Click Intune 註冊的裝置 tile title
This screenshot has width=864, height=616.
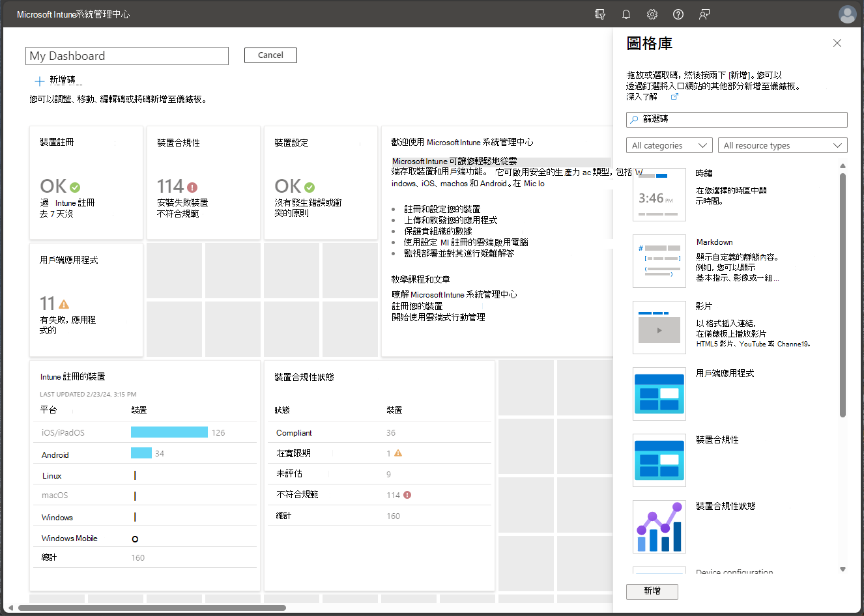(x=72, y=377)
